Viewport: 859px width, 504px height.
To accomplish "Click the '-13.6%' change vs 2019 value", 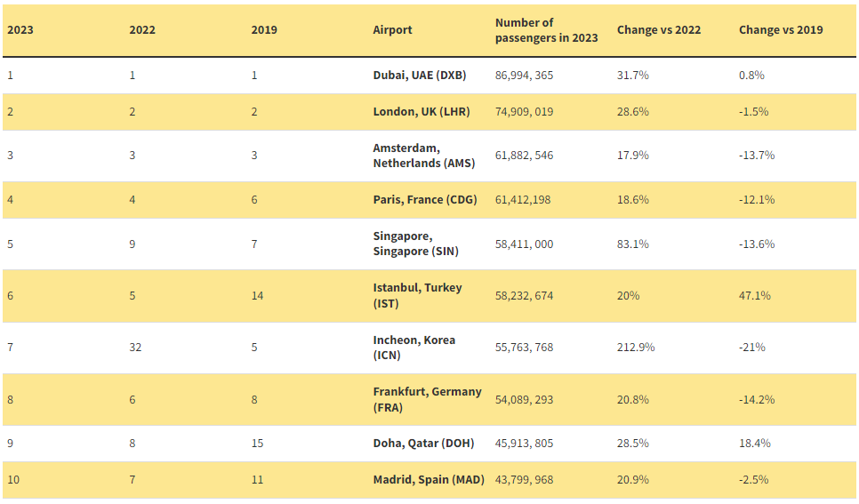I will click(757, 244).
